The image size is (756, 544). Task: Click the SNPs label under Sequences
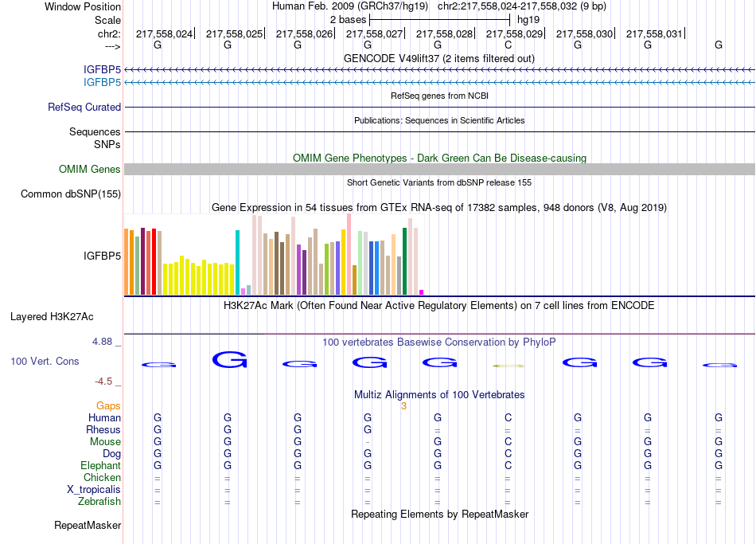tap(107, 144)
